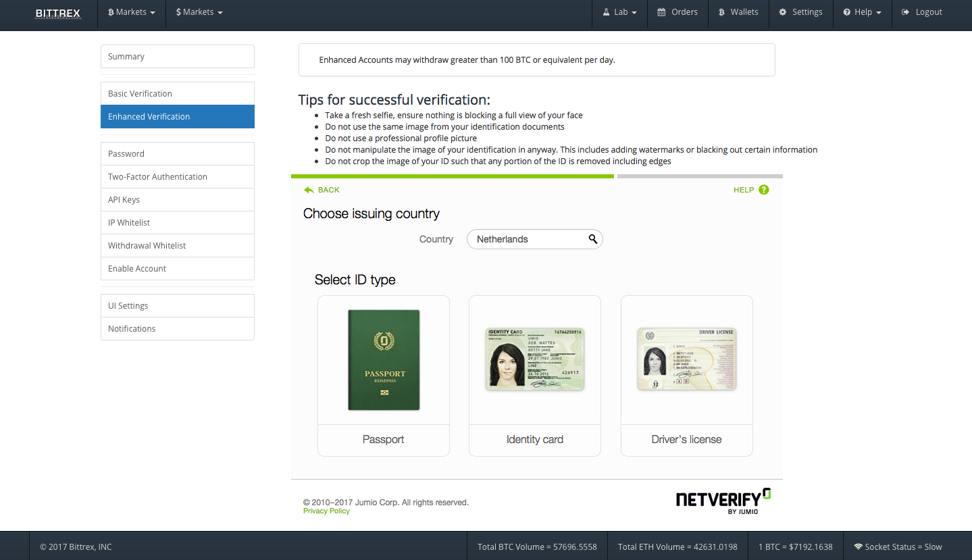
Task: Go BACK in the Netverify flow
Action: (329, 190)
